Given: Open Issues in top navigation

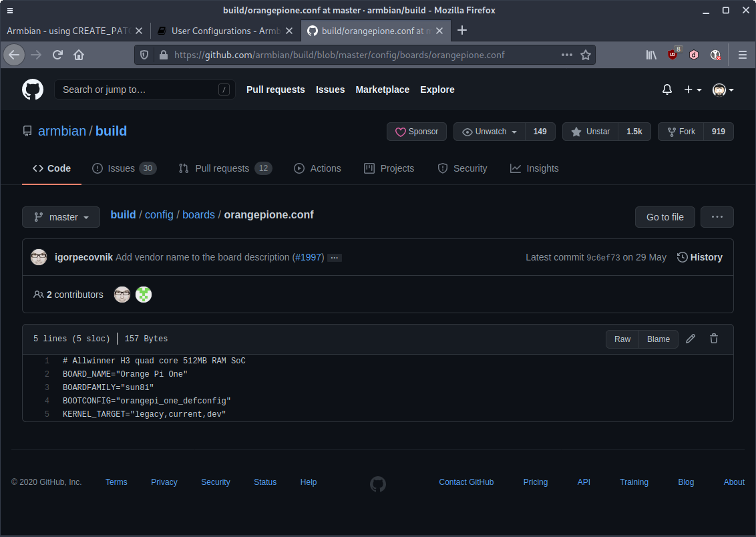Looking at the screenshot, I should pyautogui.click(x=331, y=89).
